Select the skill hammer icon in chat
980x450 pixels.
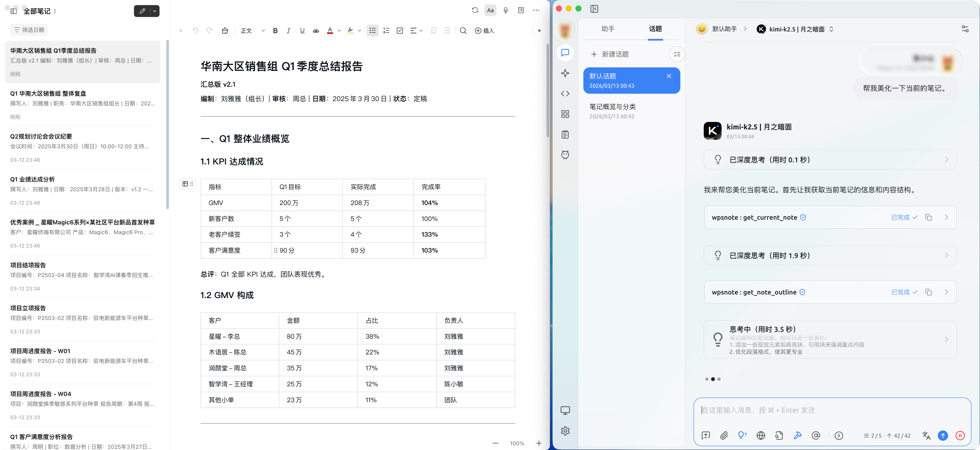pos(798,436)
